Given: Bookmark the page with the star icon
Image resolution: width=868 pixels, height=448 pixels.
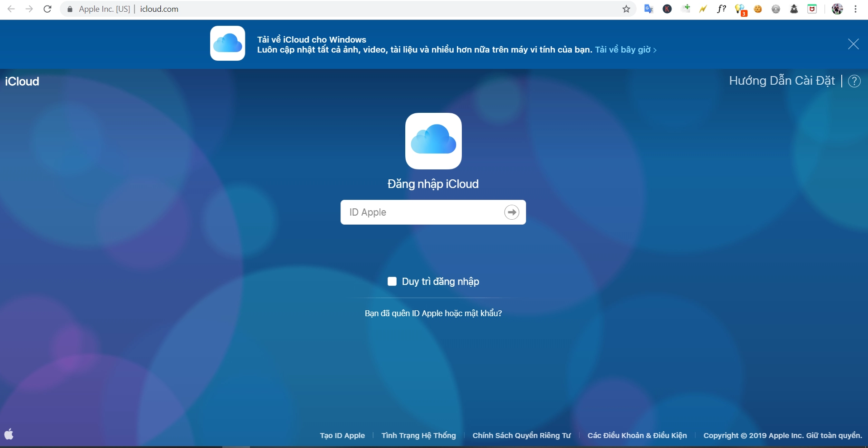Looking at the screenshot, I should tap(626, 9).
